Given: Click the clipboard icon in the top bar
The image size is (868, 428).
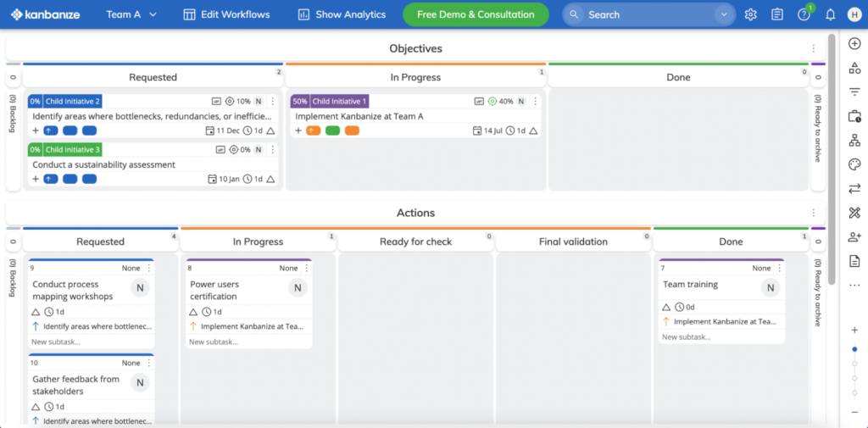Looking at the screenshot, I should [x=777, y=15].
